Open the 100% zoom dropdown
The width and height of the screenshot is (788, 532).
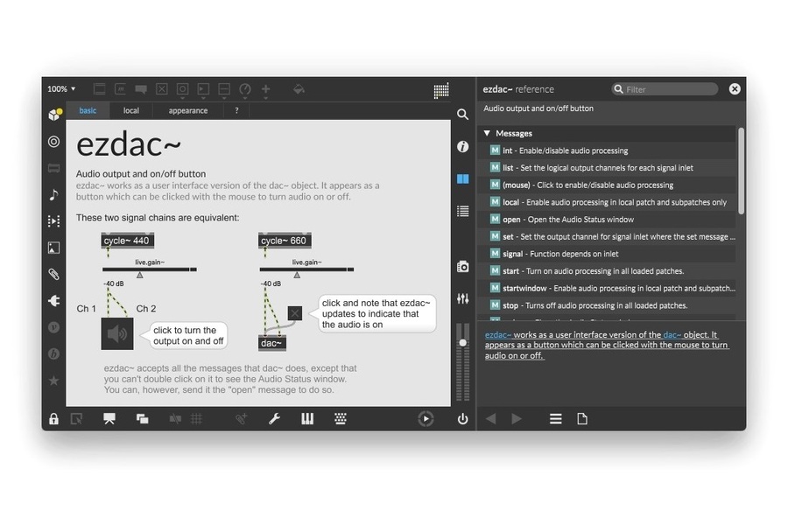tap(61, 89)
